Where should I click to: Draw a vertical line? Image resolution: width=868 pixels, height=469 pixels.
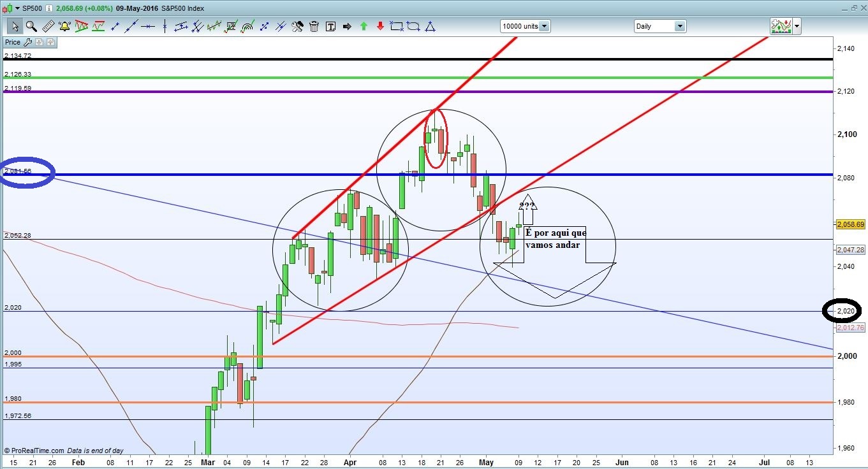click(165, 26)
